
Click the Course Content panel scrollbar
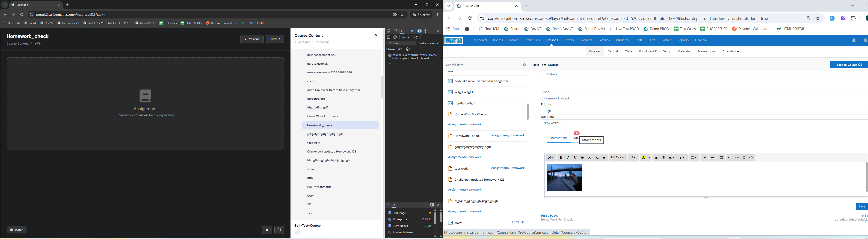[x=382, y=87]
